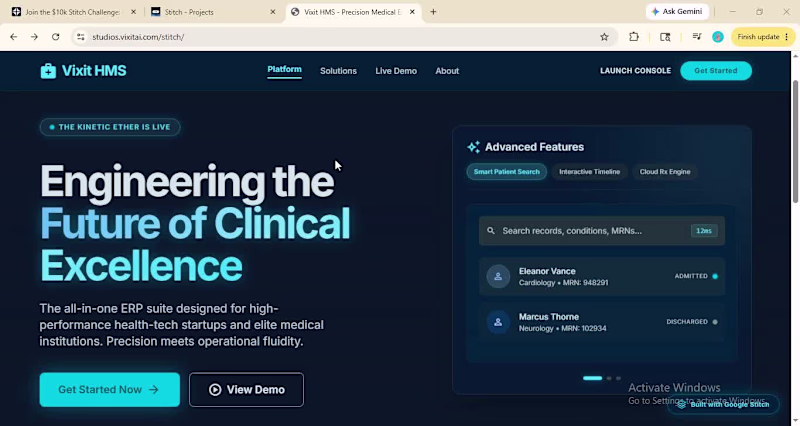Open Eleanor Vance patient record
The height and width of the screenshot is (426, 800).
coord(602,277)
